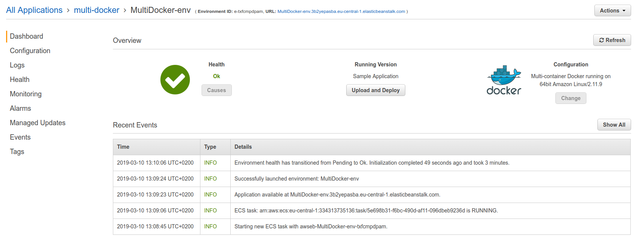Click the Refresh button with circular arrows
This screenshot has height=250, width=644.
point(612,40)
